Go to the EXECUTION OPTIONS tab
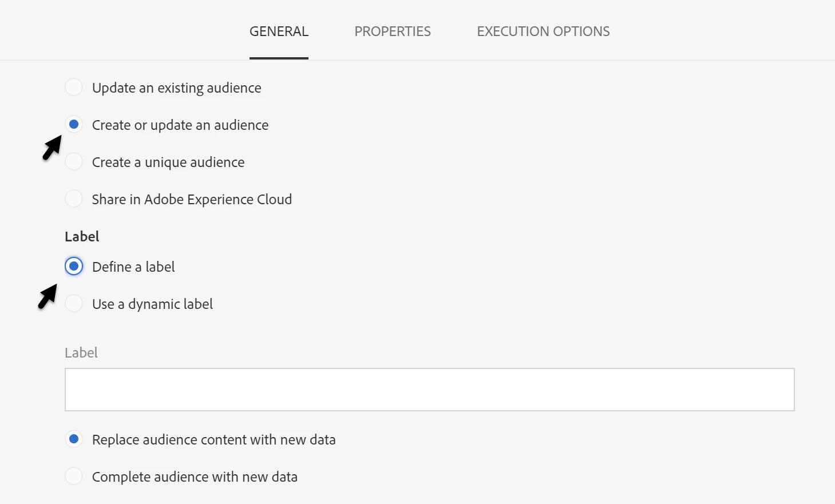Viewport: 835px width, 504px height. (543, 31)
